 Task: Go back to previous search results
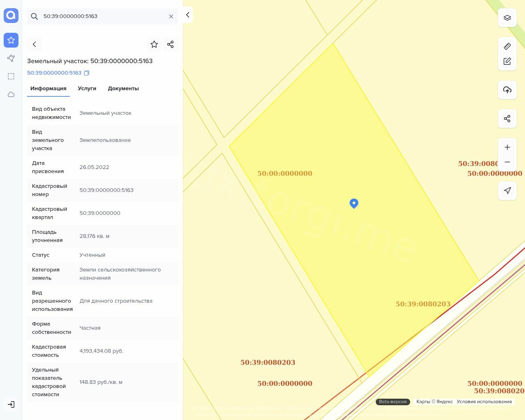[34, 44]
